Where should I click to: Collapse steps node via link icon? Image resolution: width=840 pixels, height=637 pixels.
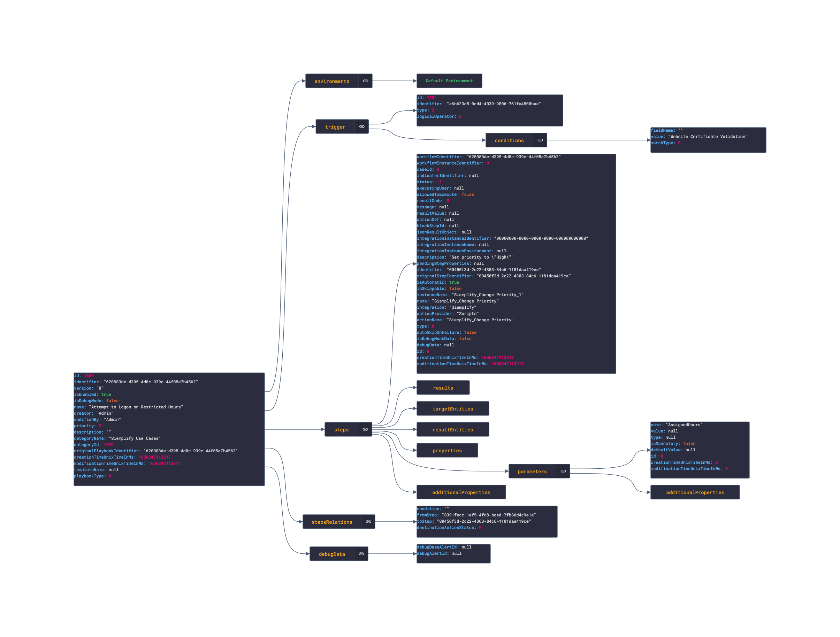pos(365,429)
